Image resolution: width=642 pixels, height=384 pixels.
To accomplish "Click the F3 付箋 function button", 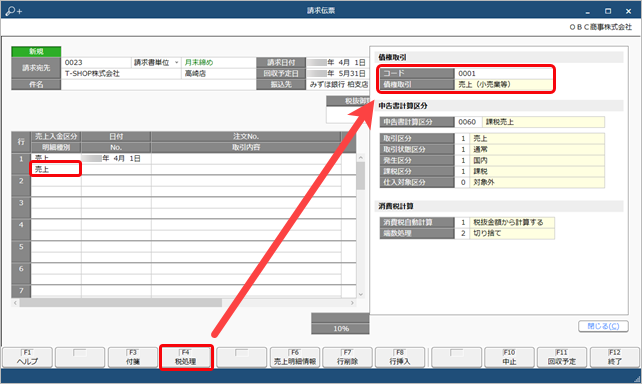I will pos(133,357).
